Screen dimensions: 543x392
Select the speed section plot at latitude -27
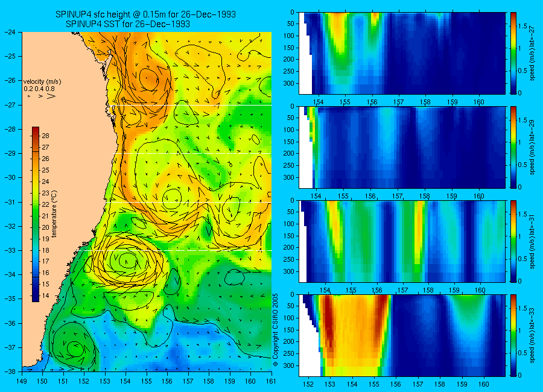coord(402,53)
